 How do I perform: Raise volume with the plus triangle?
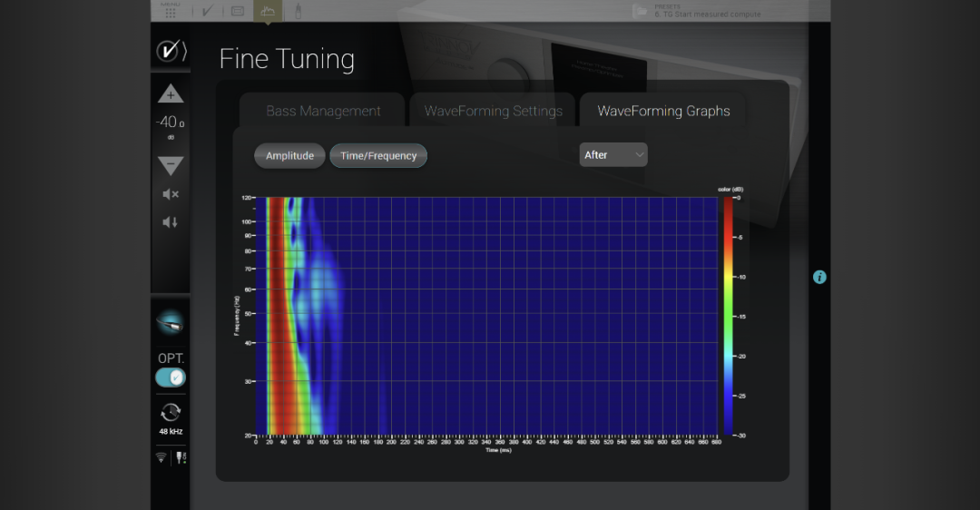point(171,93)
